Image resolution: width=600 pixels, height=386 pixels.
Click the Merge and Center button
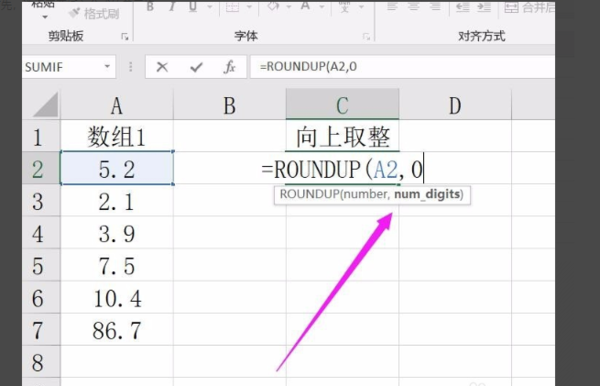(529, 7)
